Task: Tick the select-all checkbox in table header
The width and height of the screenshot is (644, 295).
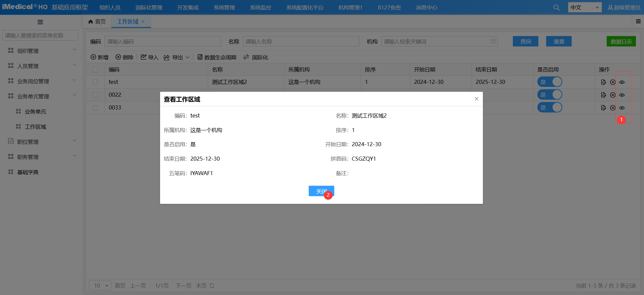Action: pos(96,70)
